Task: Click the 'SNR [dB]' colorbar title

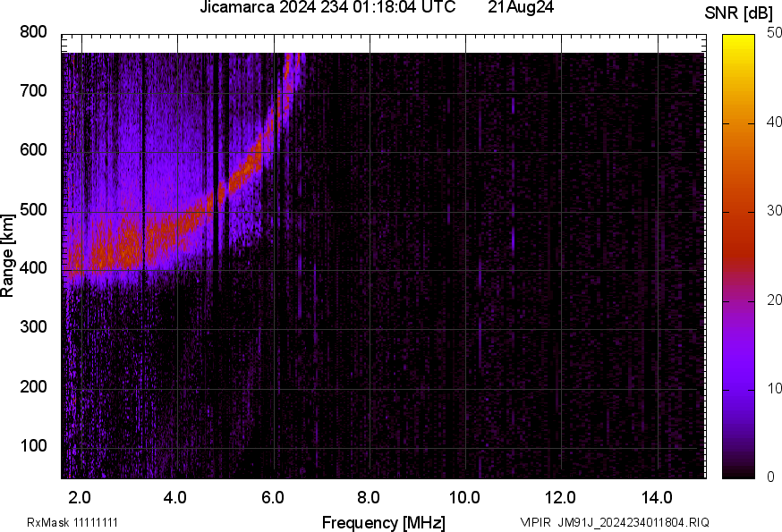Action: click(738, 13)
